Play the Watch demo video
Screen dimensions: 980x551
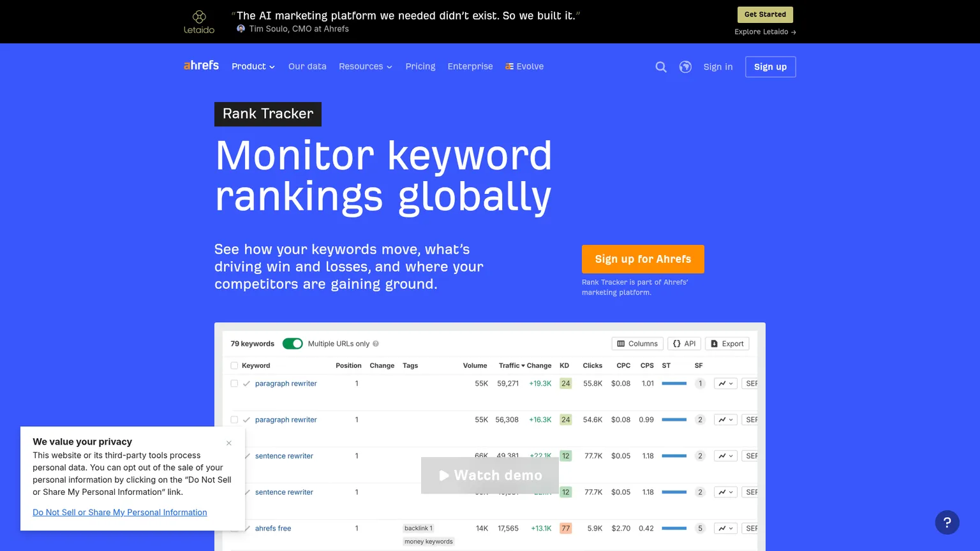[490, 475]
